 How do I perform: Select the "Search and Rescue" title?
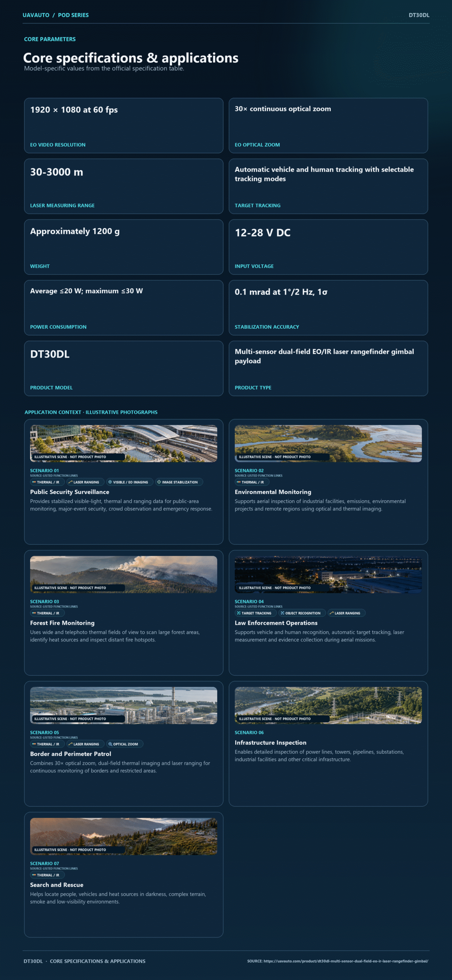click(x=57, y=885)
